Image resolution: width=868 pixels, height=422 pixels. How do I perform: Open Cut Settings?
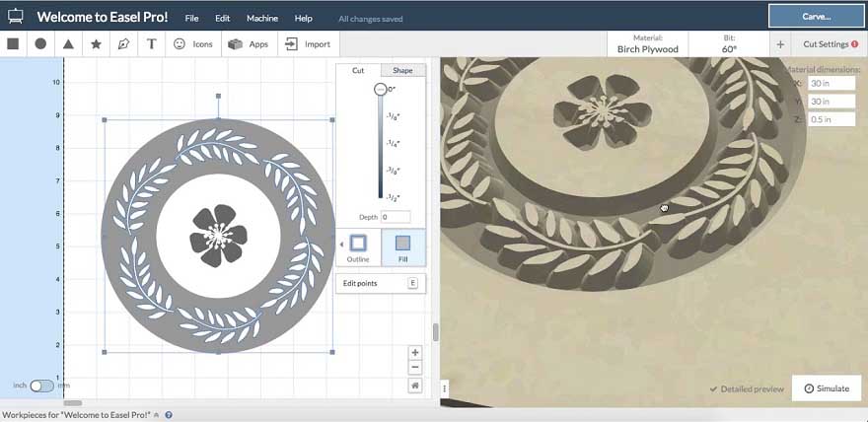(830, 44)
